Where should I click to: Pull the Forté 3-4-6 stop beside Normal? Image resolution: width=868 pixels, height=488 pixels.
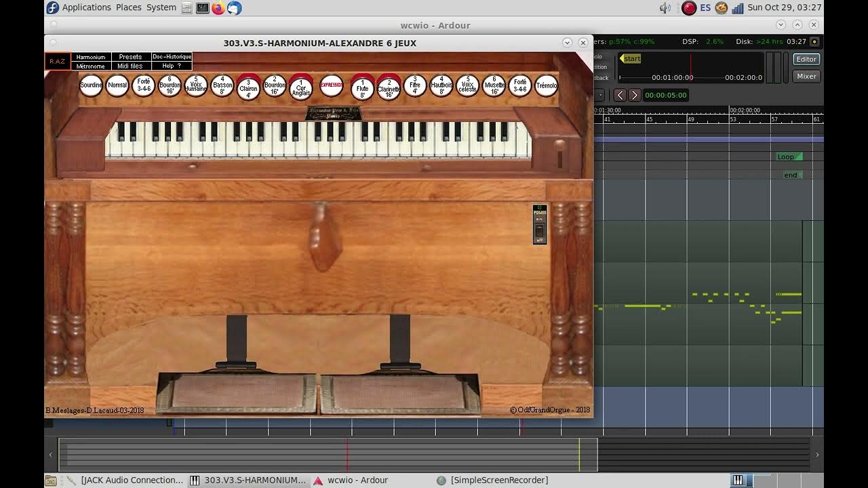[143, 85]
